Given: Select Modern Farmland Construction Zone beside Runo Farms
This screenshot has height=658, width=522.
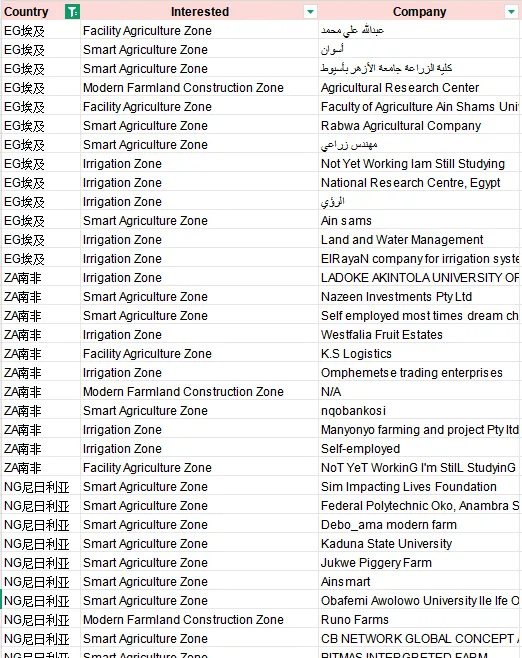Looking at the screenshot, I should pos(199,620).
